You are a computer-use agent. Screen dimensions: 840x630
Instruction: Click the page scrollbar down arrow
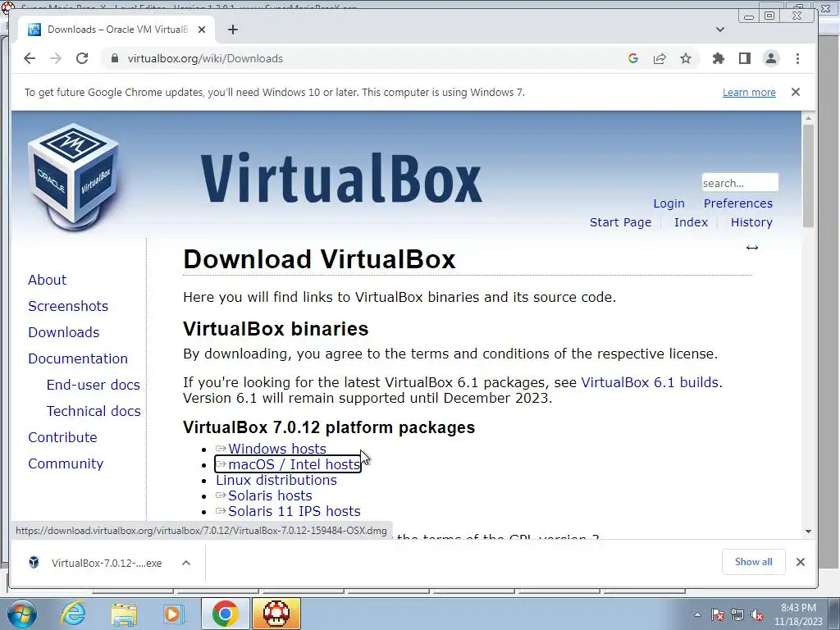coord(808,532)
